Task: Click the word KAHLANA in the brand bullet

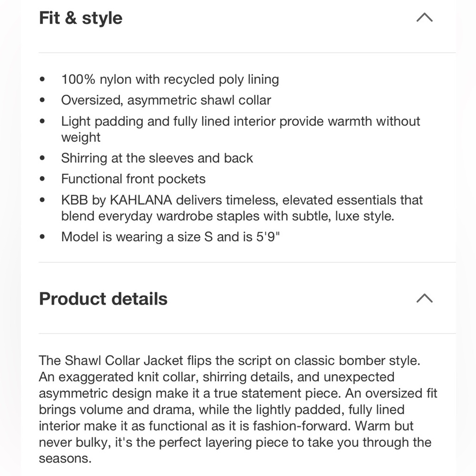Action: [x=141, y=200]
